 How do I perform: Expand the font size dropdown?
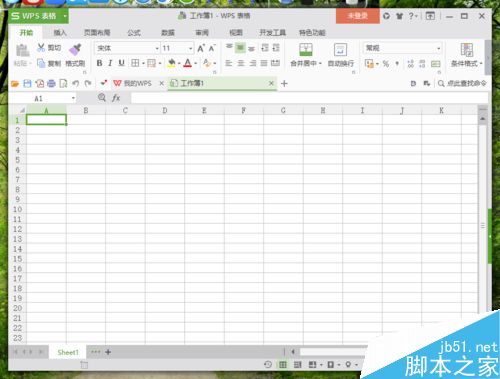(190, 49)
